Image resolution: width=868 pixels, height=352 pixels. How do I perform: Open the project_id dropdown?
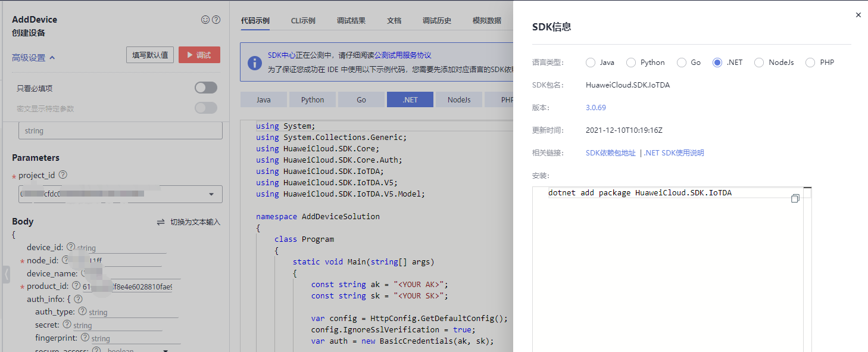[x=120, y=194]
